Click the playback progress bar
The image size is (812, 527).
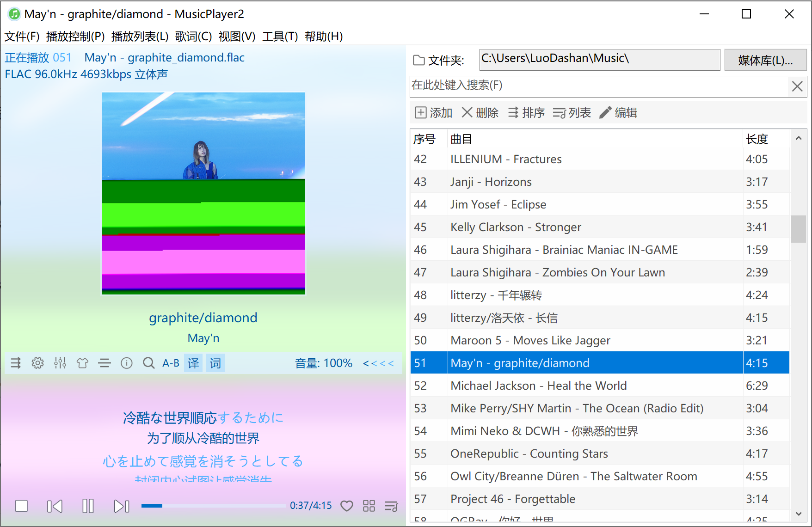(213, 506)
